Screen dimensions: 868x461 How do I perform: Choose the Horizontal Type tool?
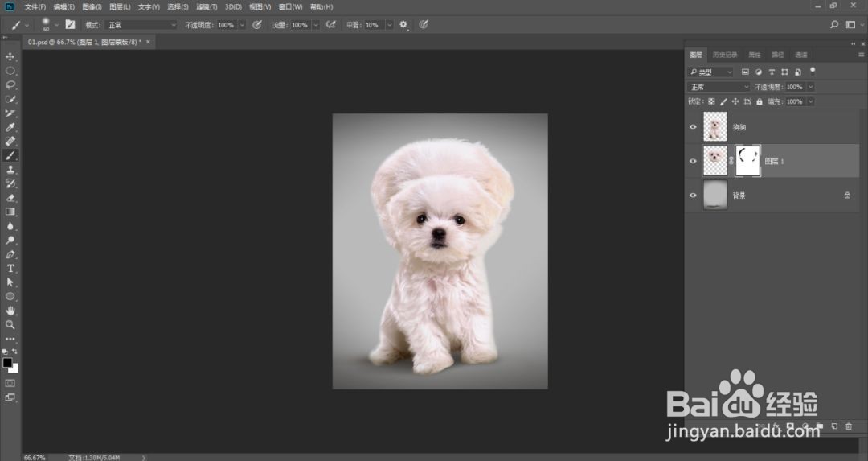coord(10,268)
